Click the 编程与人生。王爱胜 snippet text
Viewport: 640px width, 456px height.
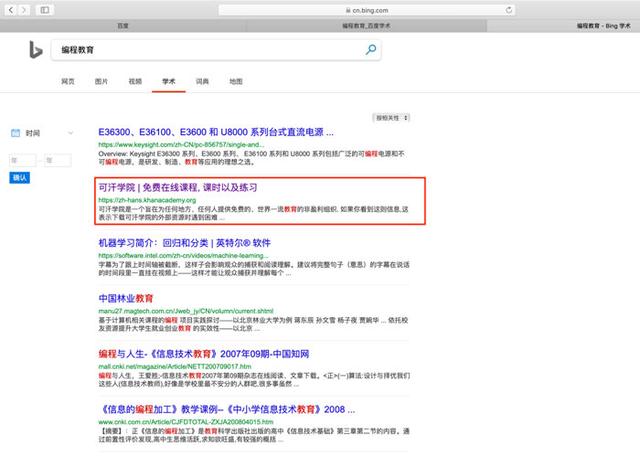pyautogui.click(x=254, y=380)
